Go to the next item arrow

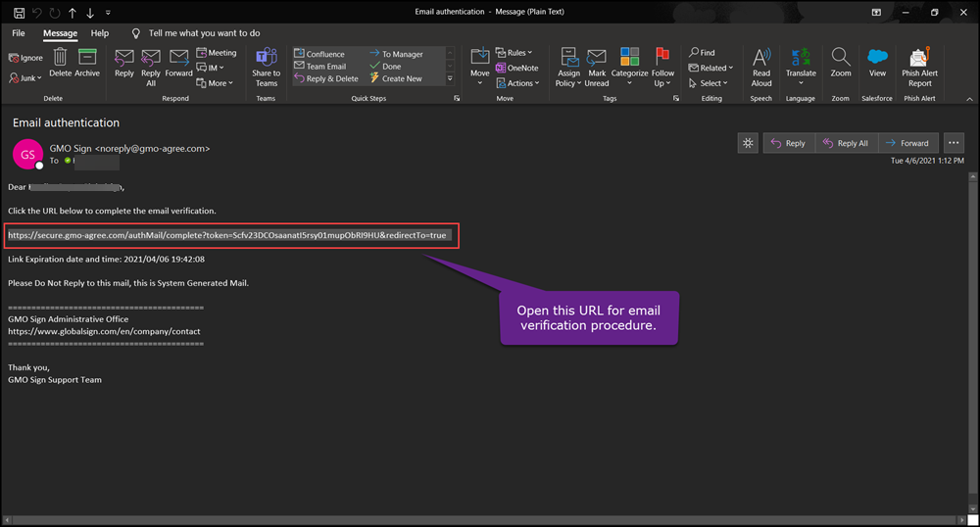[90, 13]
